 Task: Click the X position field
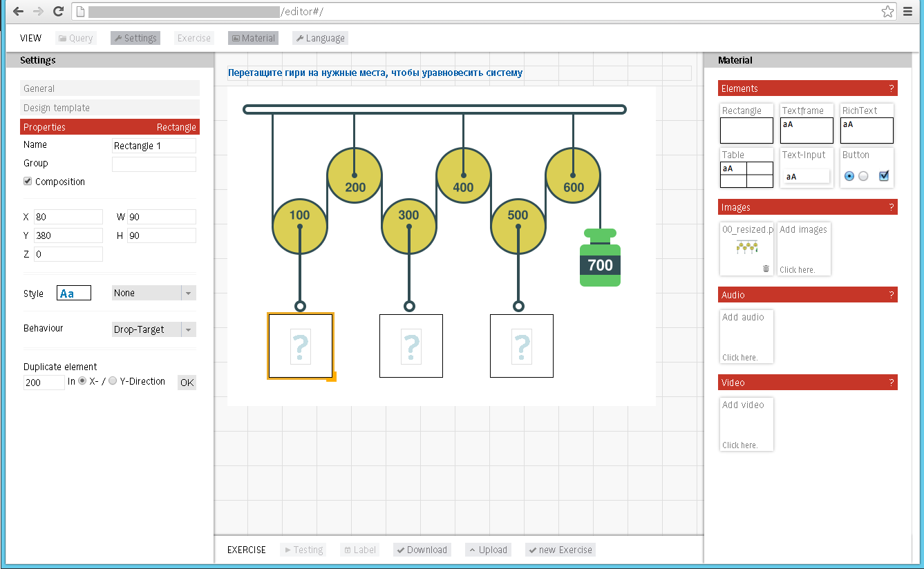click(68, 217)
